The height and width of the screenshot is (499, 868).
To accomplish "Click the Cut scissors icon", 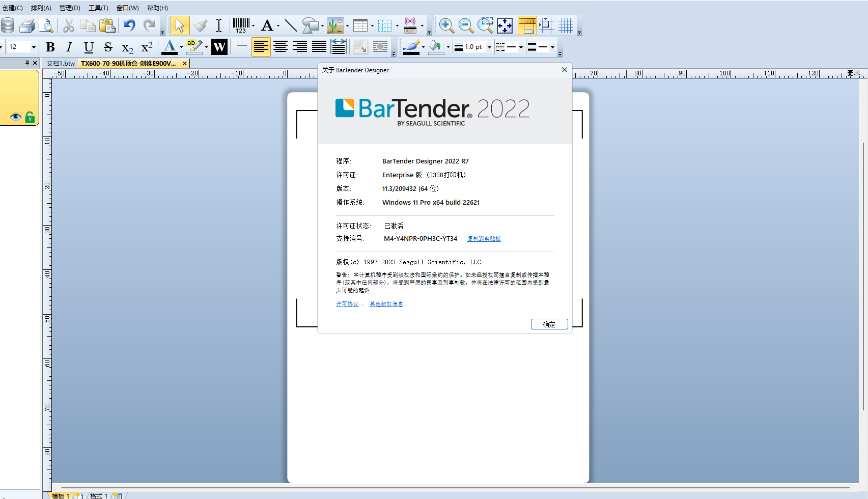I will click(69, 25).
